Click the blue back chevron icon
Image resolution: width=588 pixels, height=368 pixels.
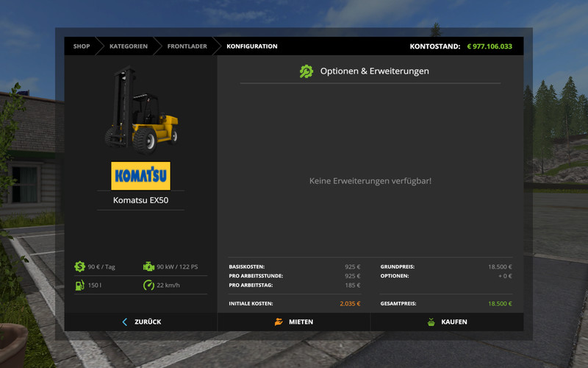coord(124,322)
